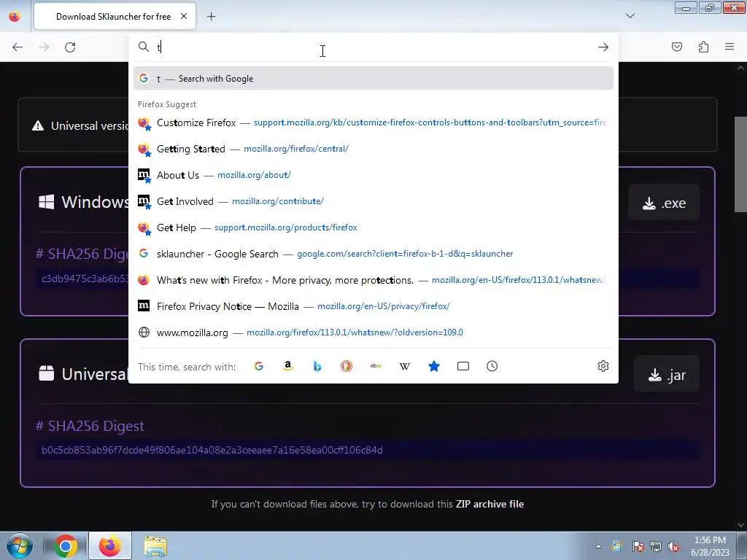Expand the List all tabs chevron

630,16
